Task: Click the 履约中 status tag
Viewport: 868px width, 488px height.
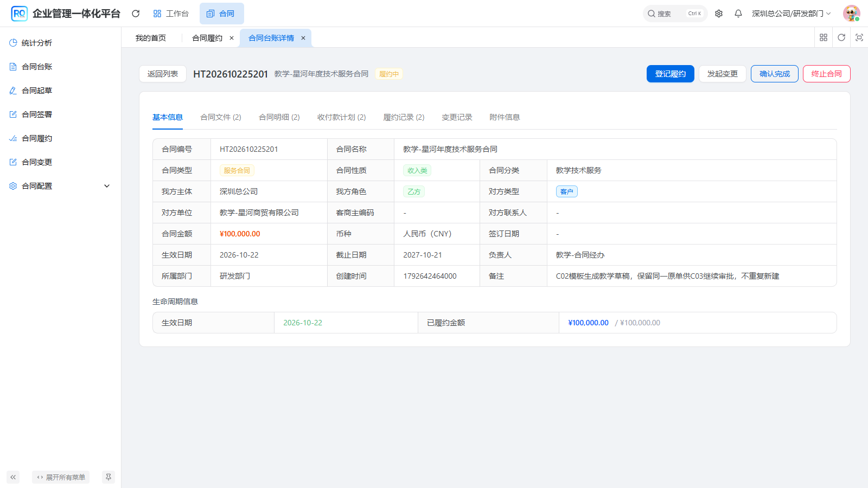Action: [x=389, y=74]
